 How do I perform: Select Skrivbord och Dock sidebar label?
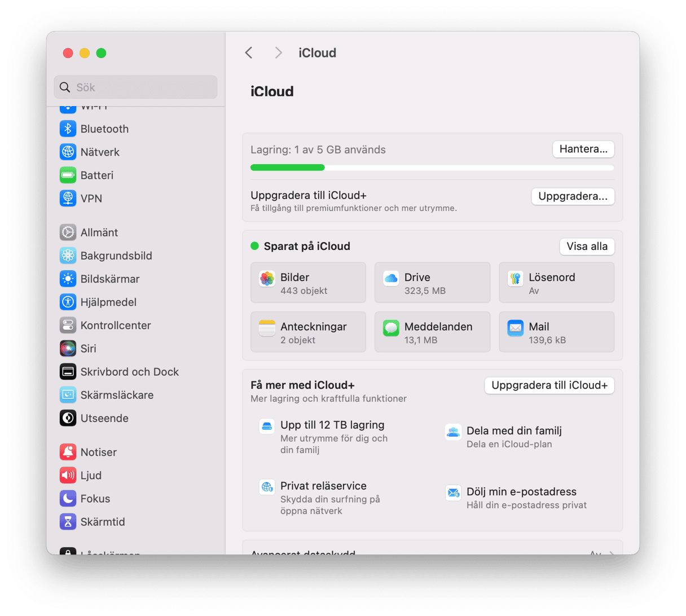[x=129, y=372]
